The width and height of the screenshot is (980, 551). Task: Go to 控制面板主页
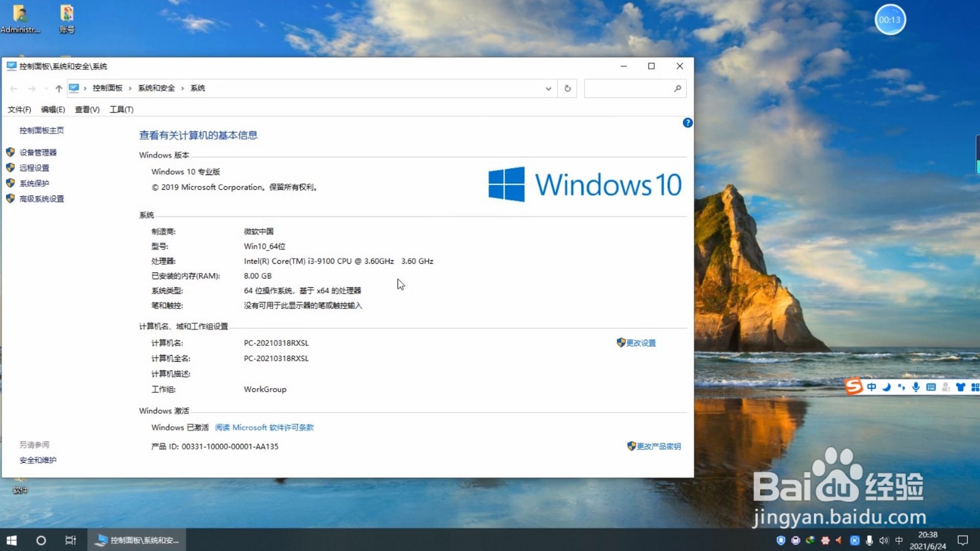pyautogui.click(x=42, y=130)
